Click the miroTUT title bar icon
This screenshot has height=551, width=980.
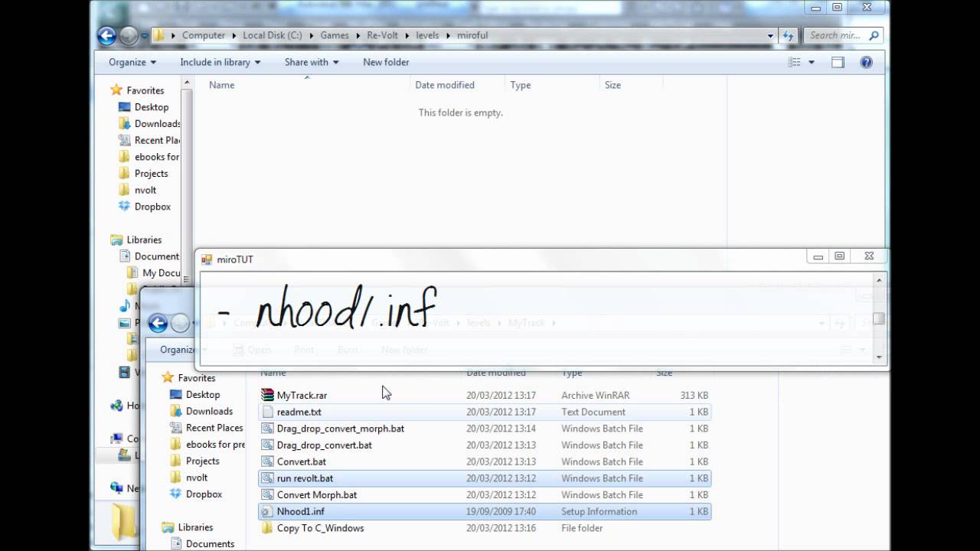pyautogui.click(x=206, y=259)
